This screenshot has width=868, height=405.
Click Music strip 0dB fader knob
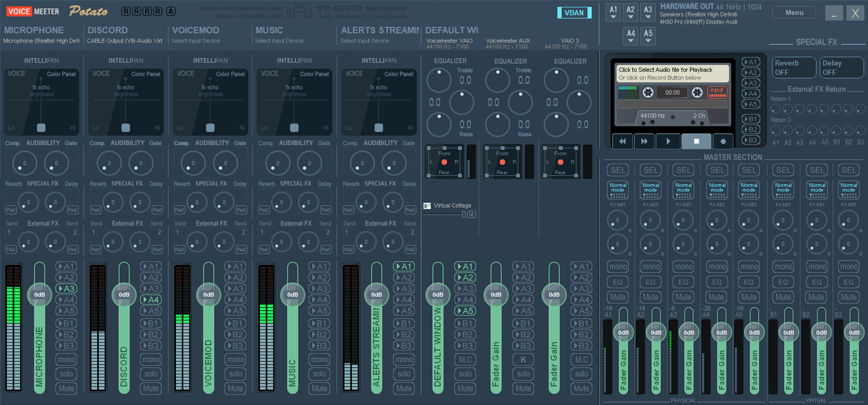pos(292,294)
